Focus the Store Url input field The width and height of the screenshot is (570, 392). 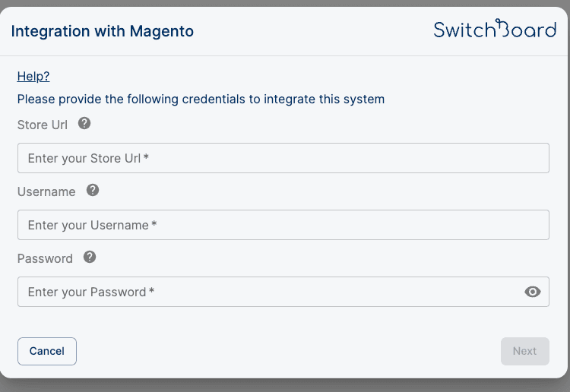coord(283,158)
